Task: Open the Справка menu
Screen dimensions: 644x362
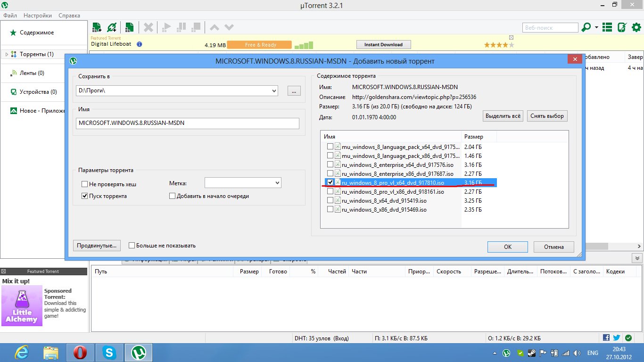Action: (x=69, y=15)
